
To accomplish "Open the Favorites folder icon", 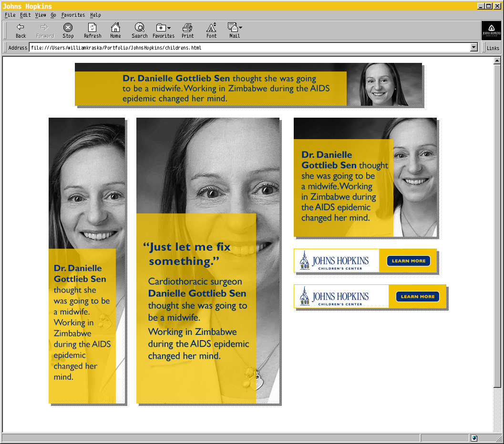I will pos(161,28).
